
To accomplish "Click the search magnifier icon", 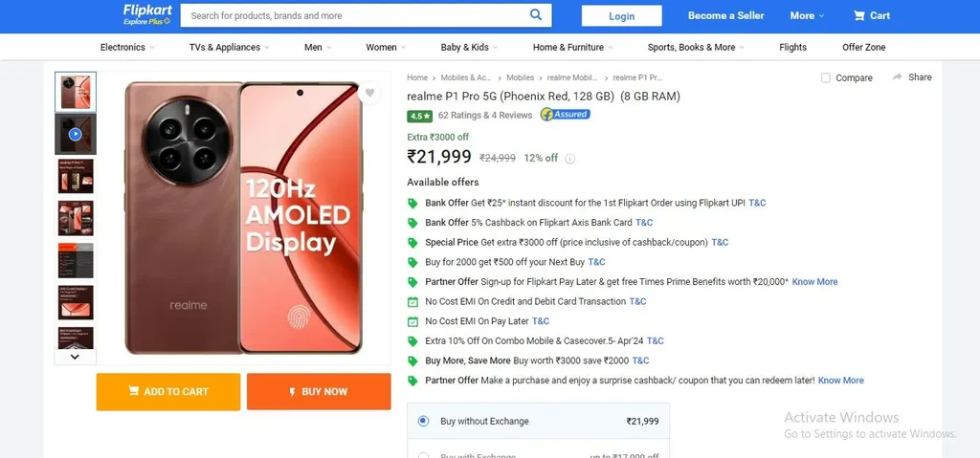I will point(536,15).
